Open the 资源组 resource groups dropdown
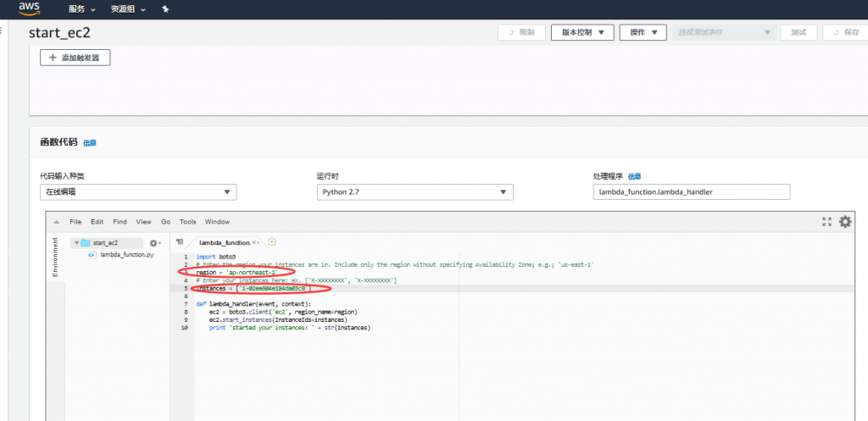 [x=127, y=8]
